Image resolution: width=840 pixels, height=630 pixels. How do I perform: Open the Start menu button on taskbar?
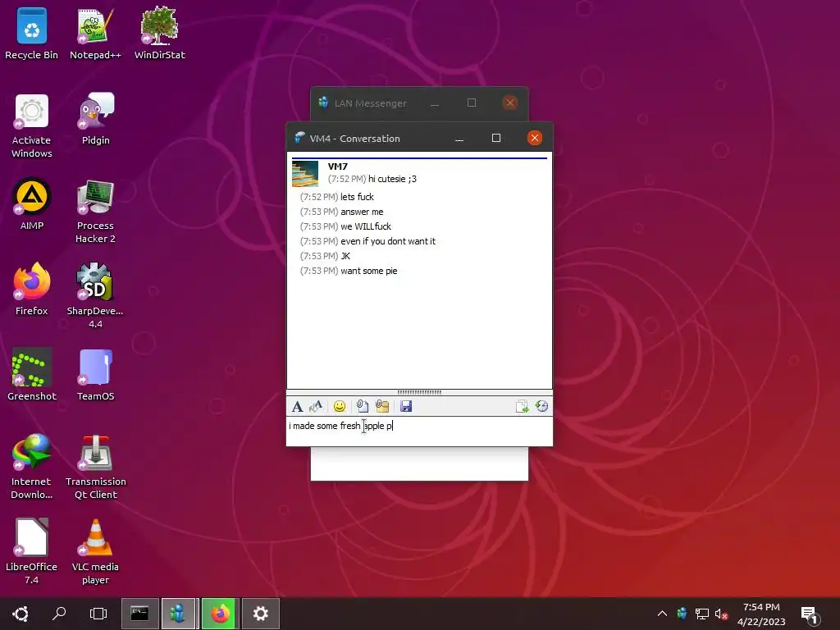[21, 614]
